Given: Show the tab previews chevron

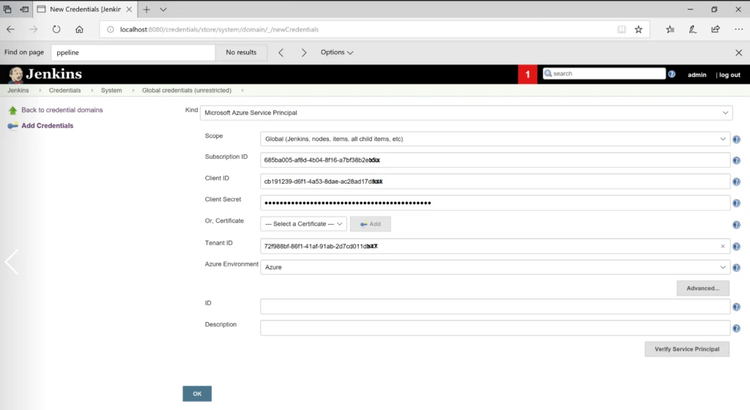Looking at the screenshot, I should tap(163, 9).
